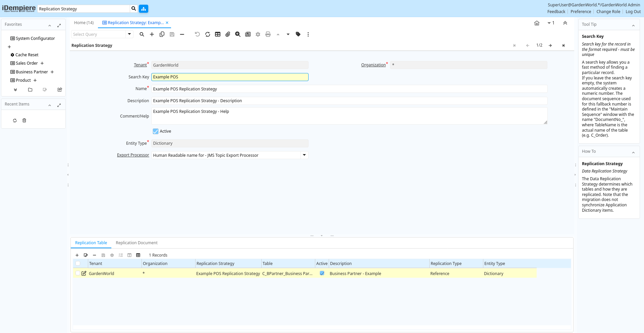This screenshot has height=333, width=644.
Task: Open the menu tree icon beside search
Action: click(x=144, y=9)
